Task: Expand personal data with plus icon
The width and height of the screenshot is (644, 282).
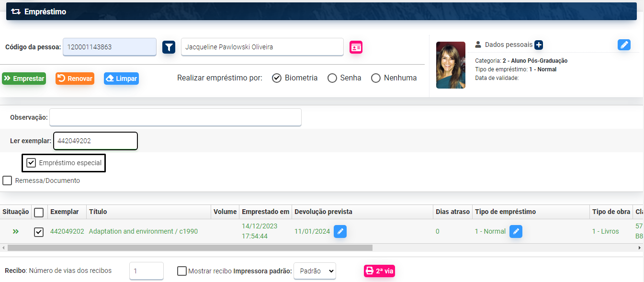Action: tap(539, 45)
